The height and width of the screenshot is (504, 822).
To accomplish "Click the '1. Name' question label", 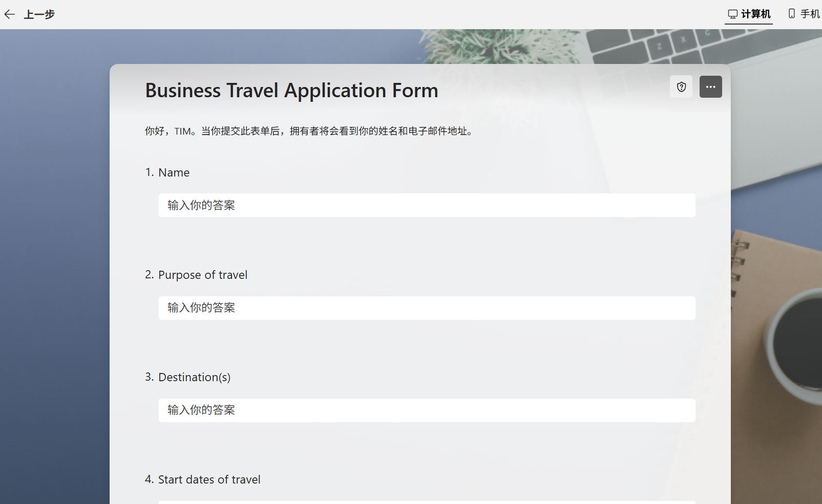I will click(x=167, y=172).
